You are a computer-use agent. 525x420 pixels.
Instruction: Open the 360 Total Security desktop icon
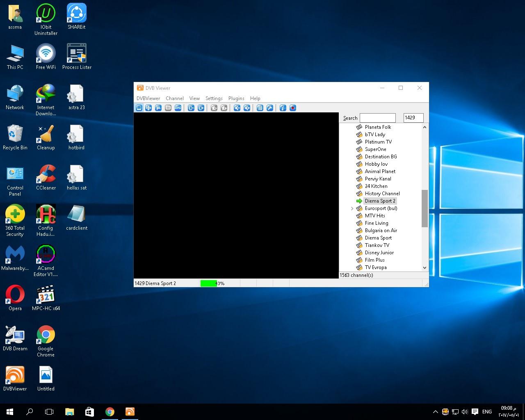tap(15, 221)
